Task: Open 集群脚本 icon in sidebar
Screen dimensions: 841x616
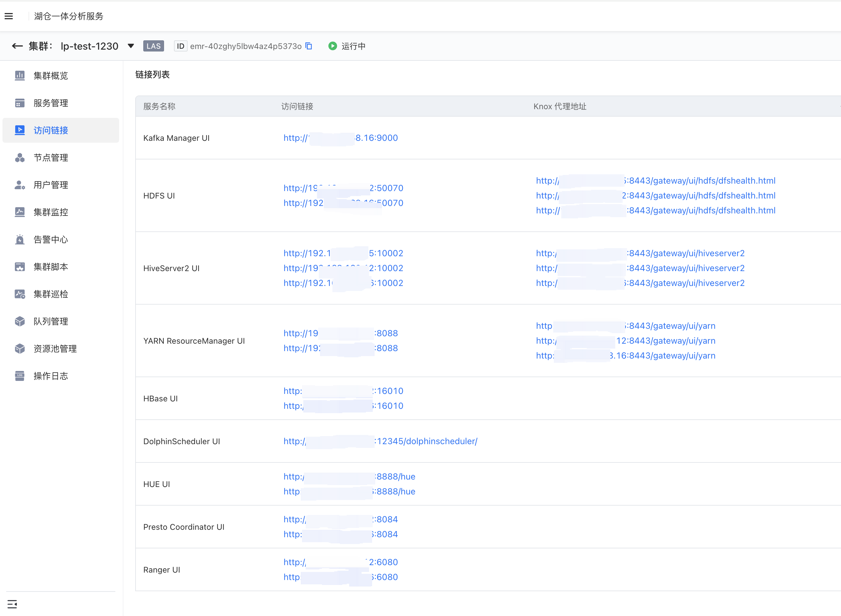Action: coord(20,267)
